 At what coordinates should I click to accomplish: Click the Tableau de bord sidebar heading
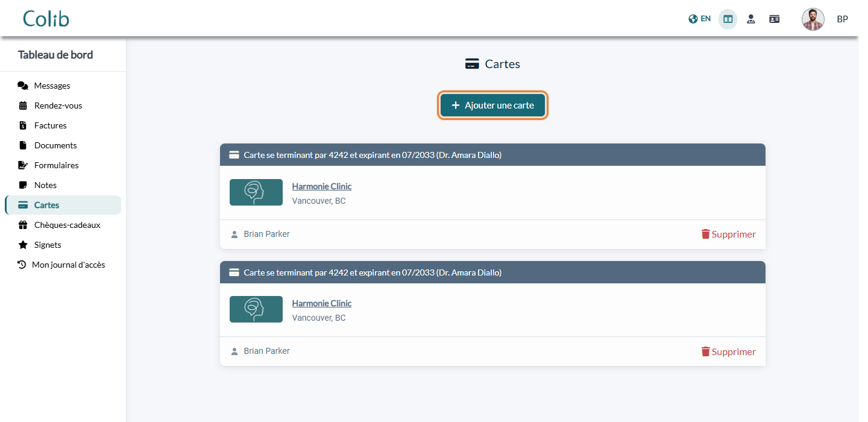click(x=55, y=55)
